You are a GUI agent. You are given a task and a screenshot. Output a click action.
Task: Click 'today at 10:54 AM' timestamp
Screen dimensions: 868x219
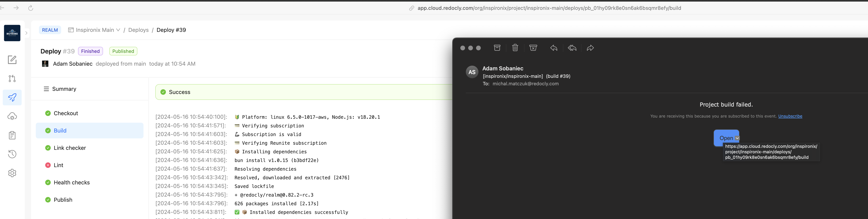click(x=172, y=64)
